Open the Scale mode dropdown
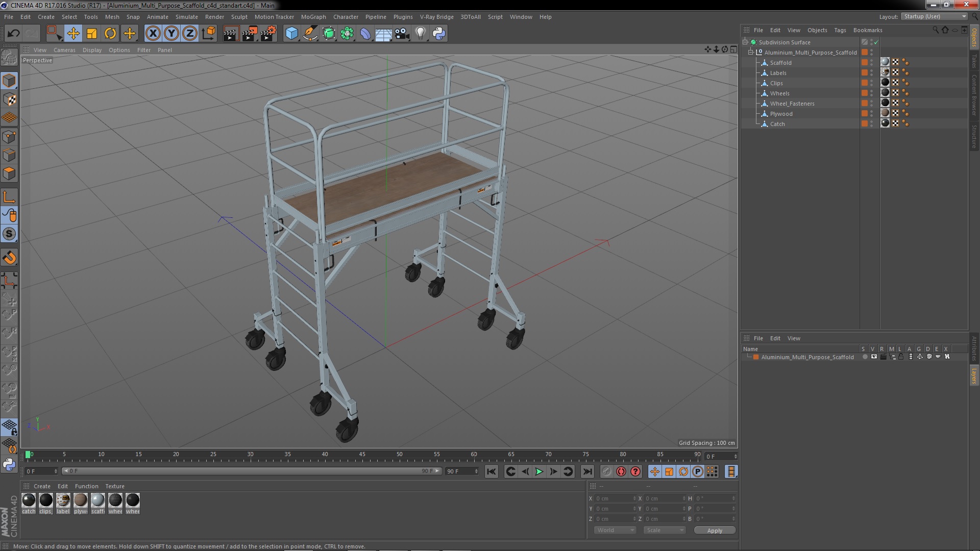980x551 pixels. tap(665, 531)
